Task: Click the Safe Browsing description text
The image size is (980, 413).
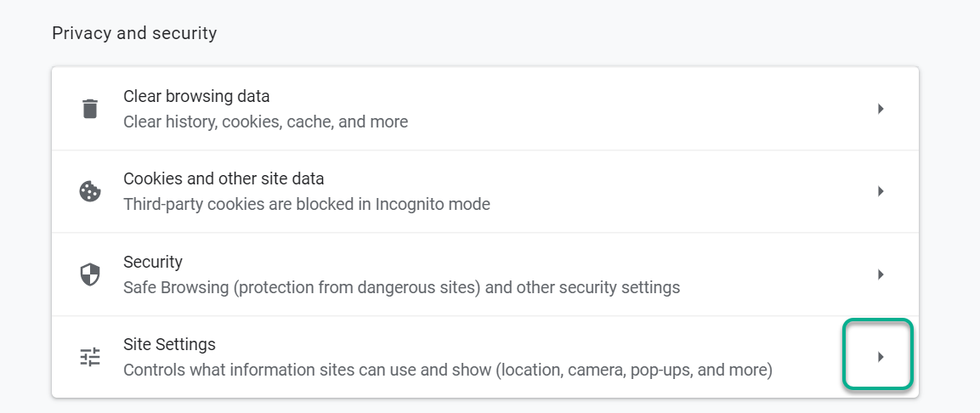Action: [x=402, y=288]
